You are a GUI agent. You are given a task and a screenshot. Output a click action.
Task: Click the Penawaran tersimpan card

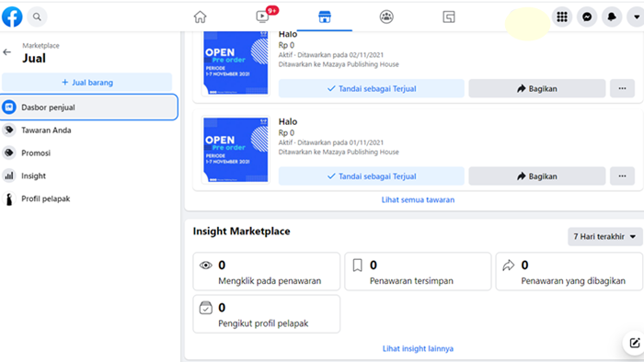tap(418, 271)
